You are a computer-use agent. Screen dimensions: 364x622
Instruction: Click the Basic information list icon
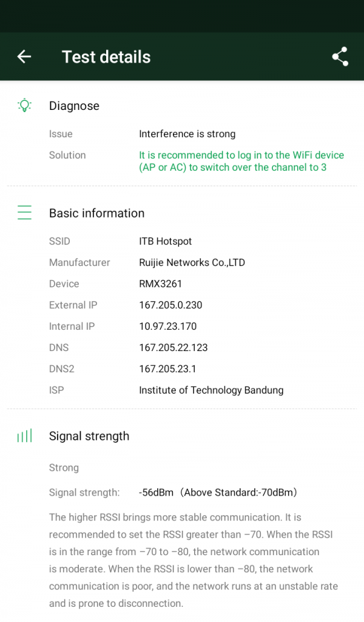click(x=24, y=213)
